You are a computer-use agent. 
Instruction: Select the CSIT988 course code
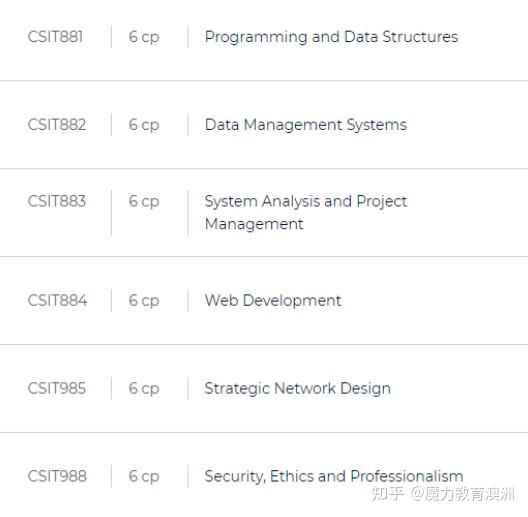pos(57,476)
